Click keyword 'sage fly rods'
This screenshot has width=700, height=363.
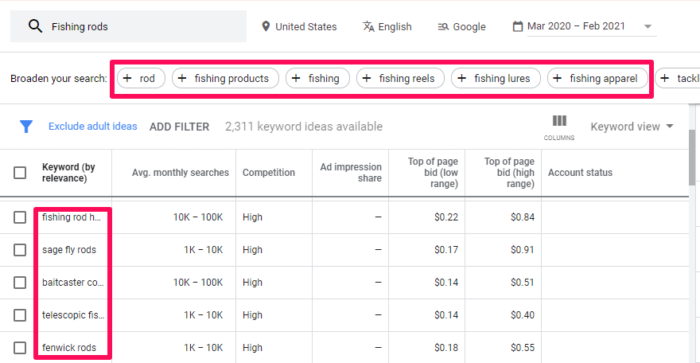69,250
